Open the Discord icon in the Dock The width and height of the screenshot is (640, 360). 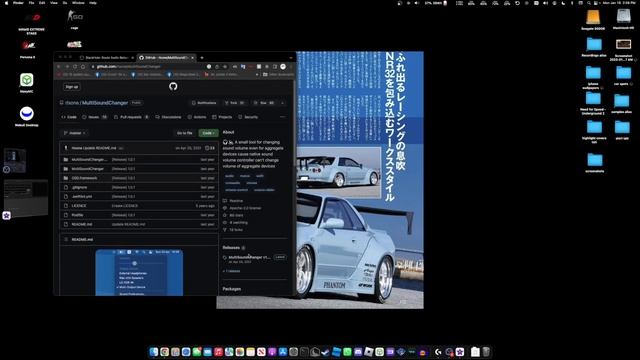(x=358, y=352)
